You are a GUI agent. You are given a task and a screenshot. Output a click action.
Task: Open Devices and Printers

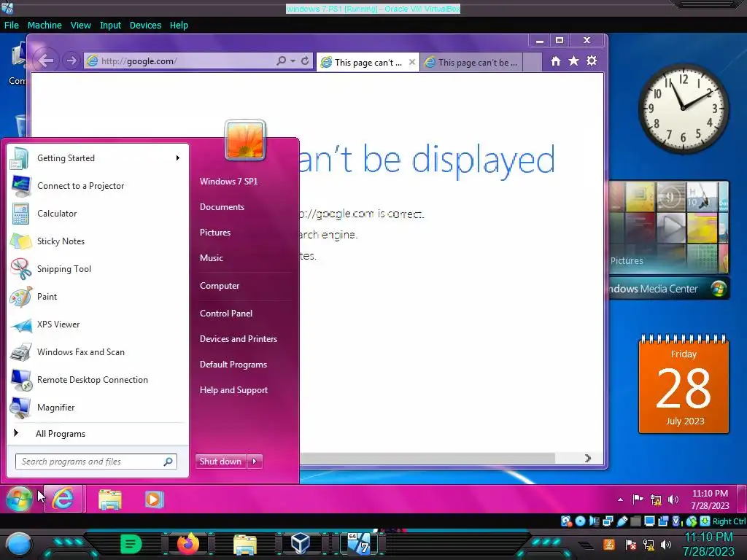[x=239, y=339]
